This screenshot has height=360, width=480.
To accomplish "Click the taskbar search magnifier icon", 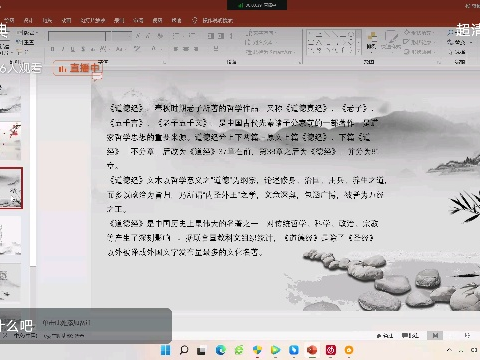I will click(x=184, y=350).
